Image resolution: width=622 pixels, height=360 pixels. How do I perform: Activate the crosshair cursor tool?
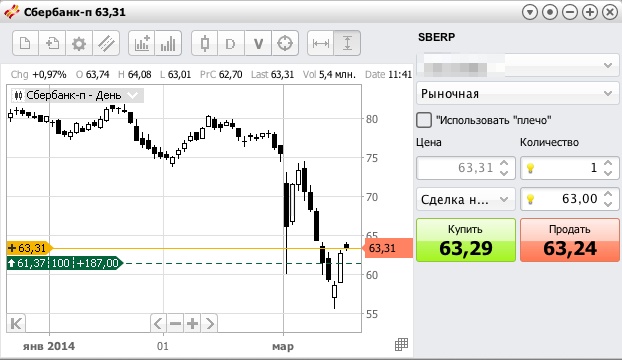pyautogui.click(x=285, y=43)
